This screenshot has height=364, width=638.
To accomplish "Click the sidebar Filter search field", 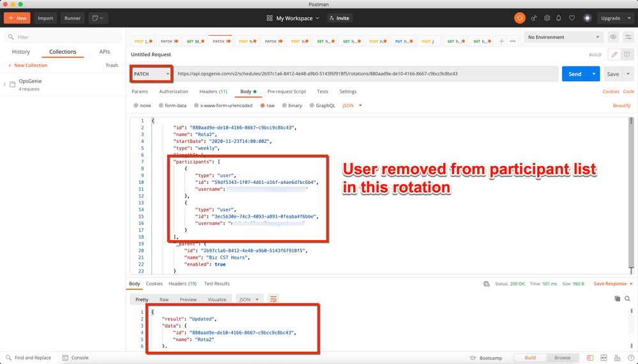I will click(63, 37).
